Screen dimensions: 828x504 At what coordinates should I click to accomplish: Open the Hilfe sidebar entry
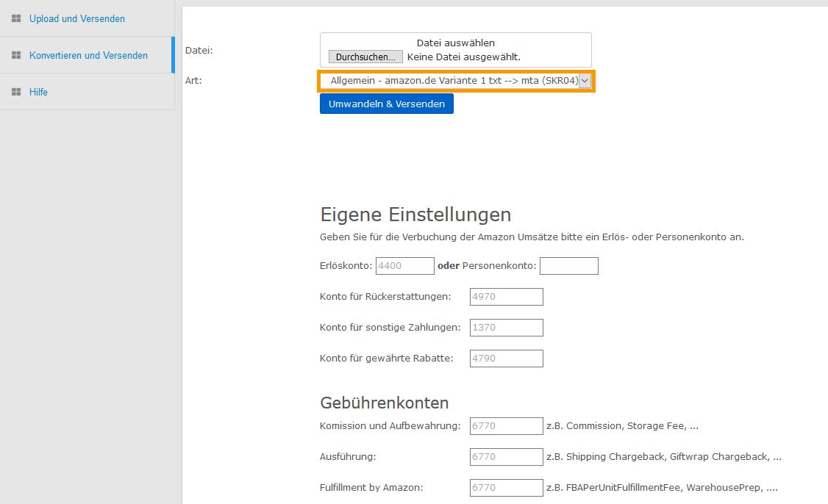click(38, 92)
